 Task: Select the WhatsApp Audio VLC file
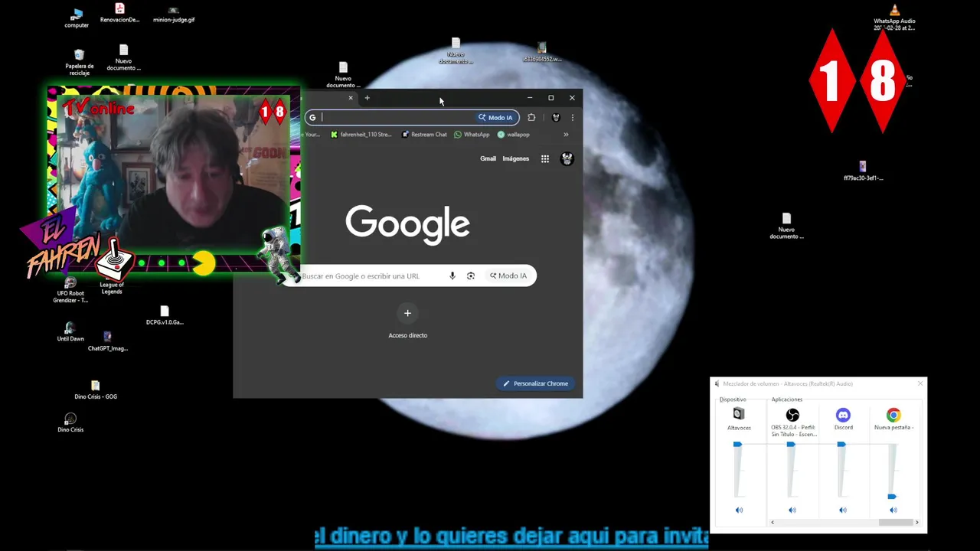point(894,17)
